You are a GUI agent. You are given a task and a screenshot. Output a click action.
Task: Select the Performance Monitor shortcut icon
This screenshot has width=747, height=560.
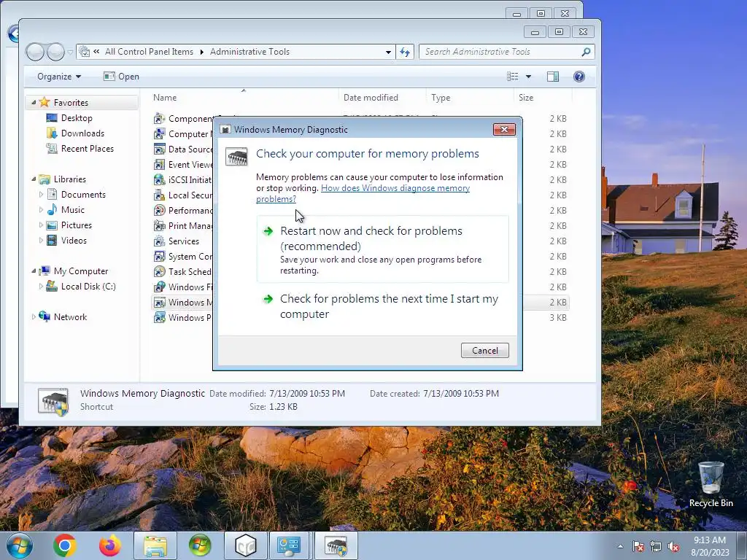click(159, 211)
